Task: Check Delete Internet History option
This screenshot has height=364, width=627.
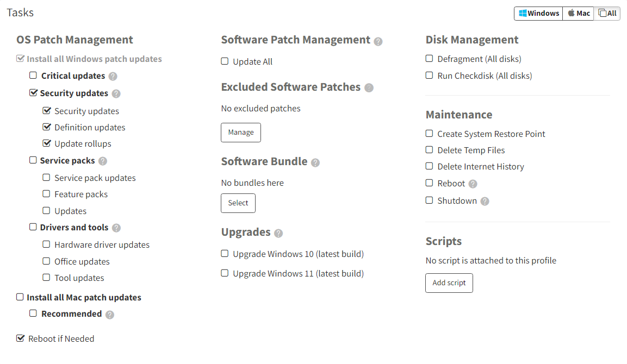Action: point(430,166)
